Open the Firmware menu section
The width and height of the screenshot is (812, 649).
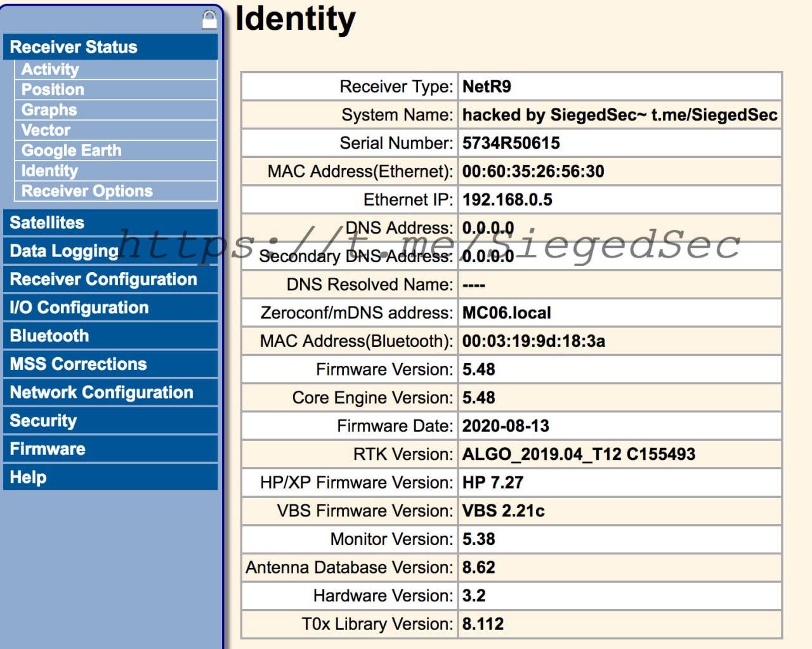[x=110, y=449]
